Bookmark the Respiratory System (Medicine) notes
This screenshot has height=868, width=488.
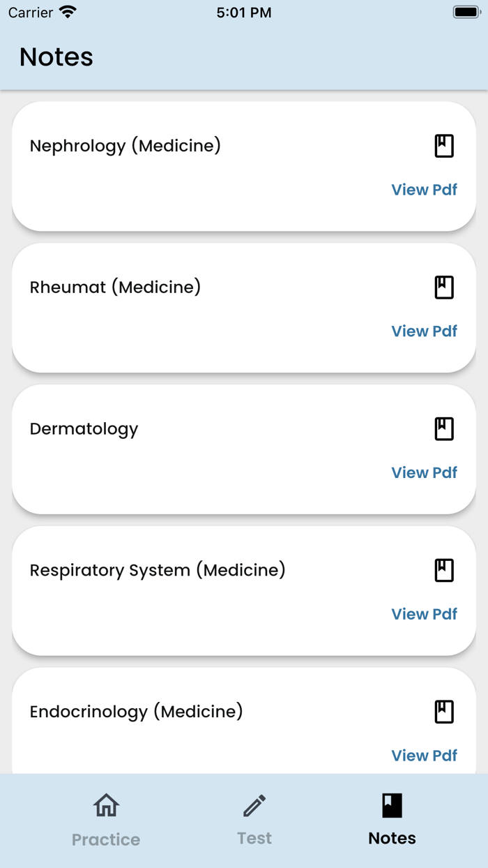tap(444, 570)
